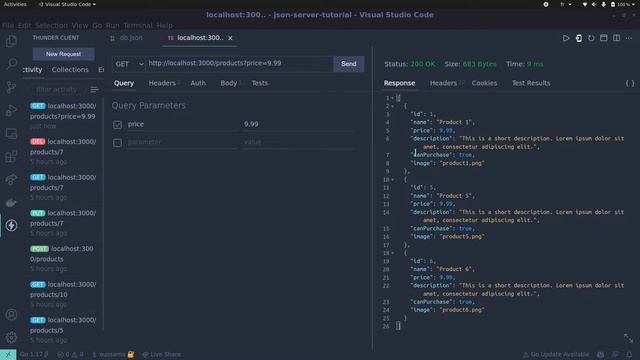Open the Manage gear icon

(x=11, y=337)
